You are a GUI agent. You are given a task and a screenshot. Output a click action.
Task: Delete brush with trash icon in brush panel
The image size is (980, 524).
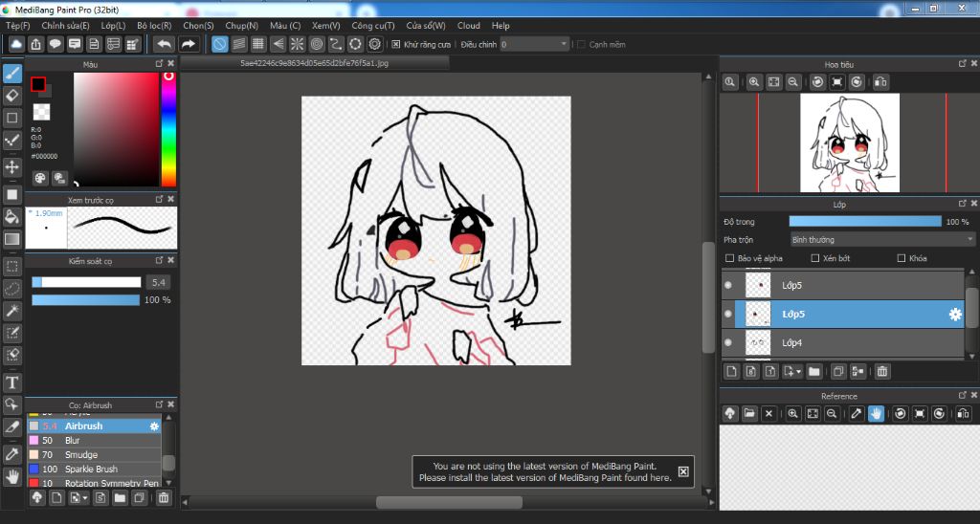[163, 498]
